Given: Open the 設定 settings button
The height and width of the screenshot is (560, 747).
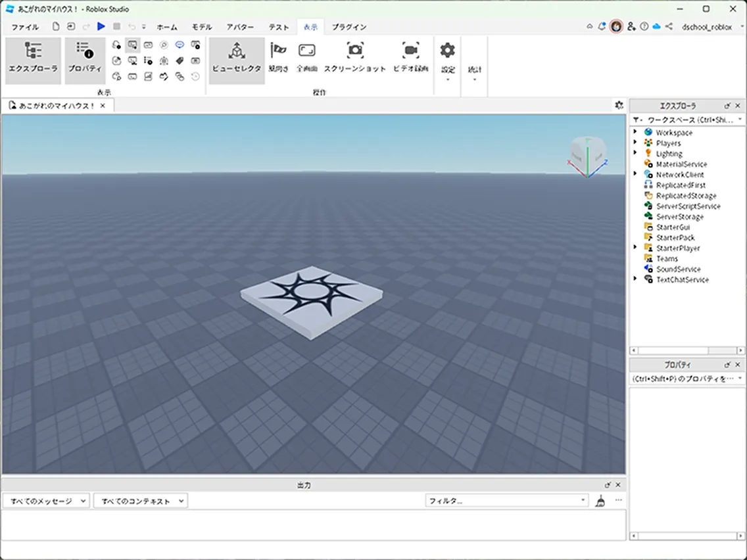Looking at the screenshot, I should pyautogui.click(x=448, y=59).
